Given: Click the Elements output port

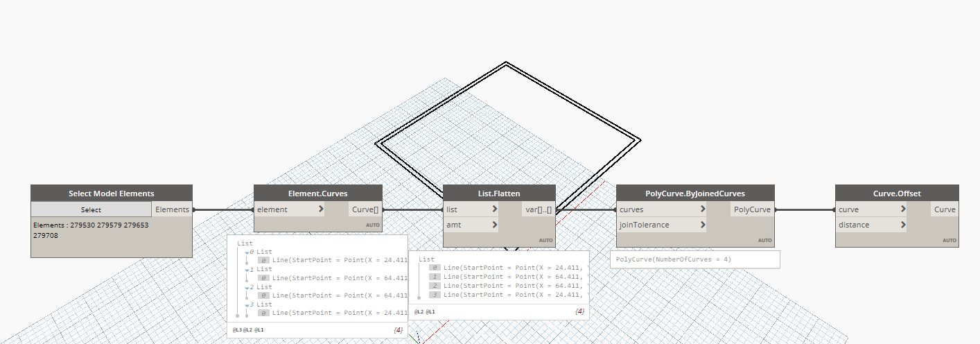Looking at the screenshot, I should coord(172,209).
